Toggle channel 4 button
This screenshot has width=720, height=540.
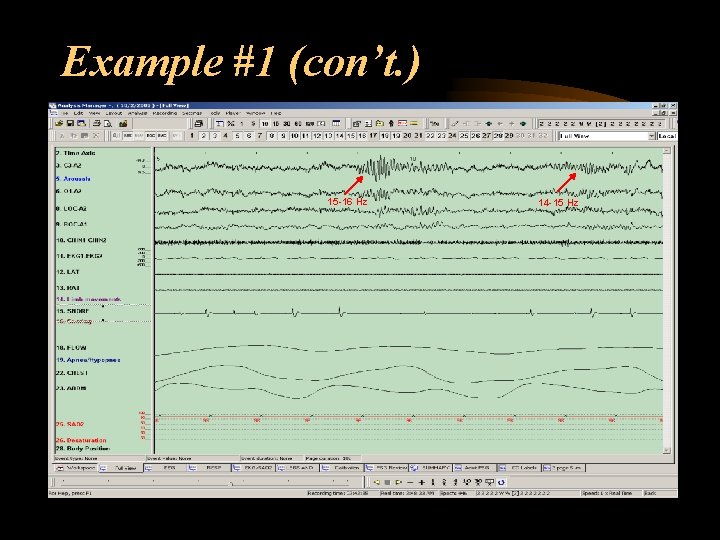(225, 136)
